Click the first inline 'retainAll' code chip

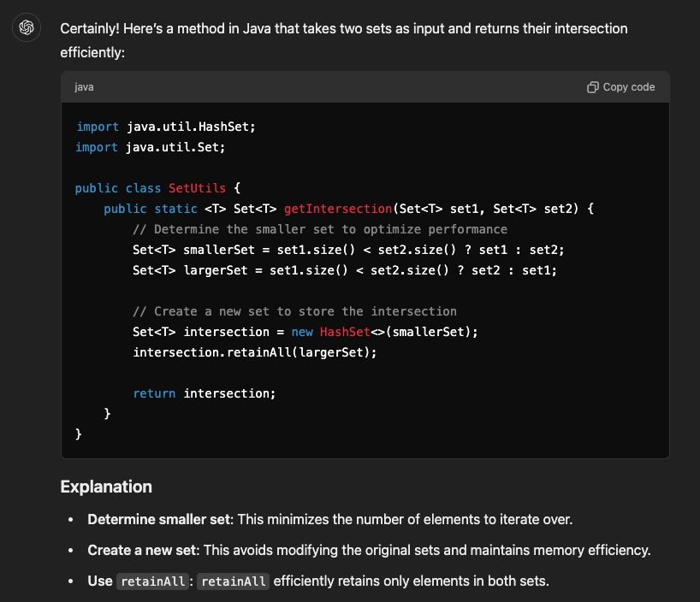(x=152, y=581)
